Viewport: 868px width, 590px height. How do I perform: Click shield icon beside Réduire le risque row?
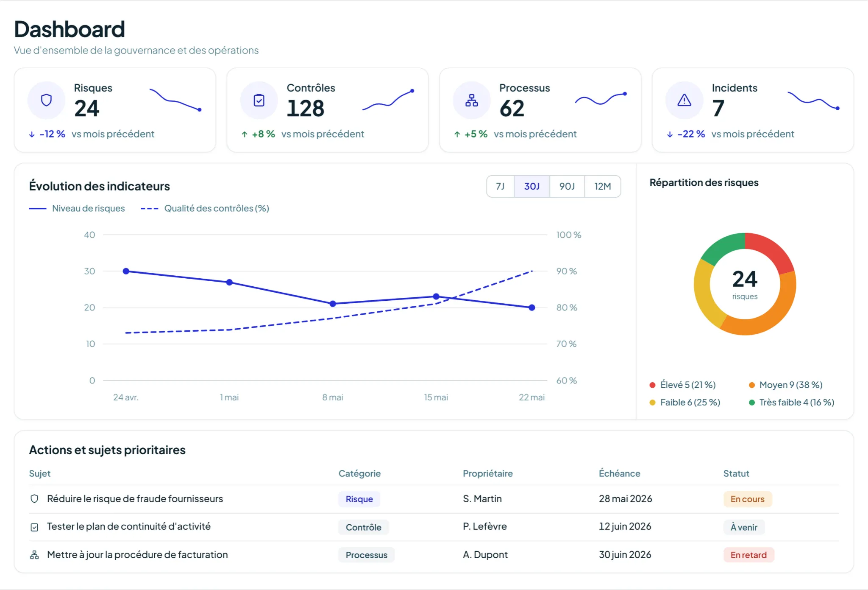click(35, 499)
